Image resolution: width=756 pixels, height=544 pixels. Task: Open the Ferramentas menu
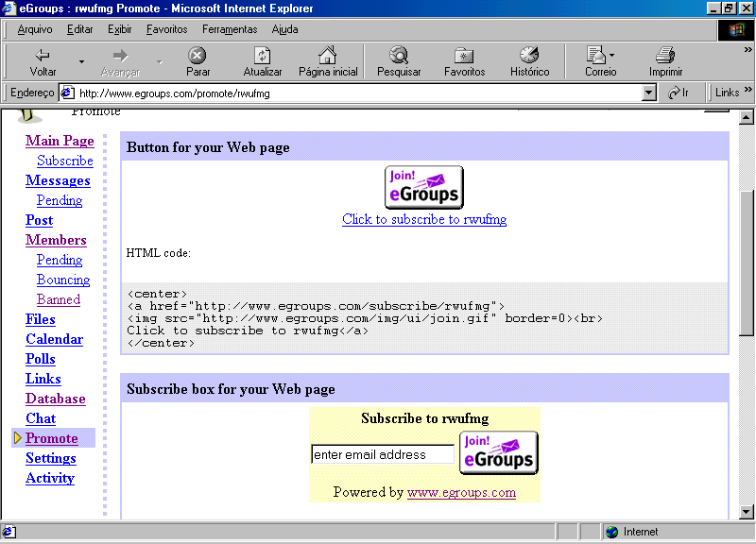click(x=230, y=29)
